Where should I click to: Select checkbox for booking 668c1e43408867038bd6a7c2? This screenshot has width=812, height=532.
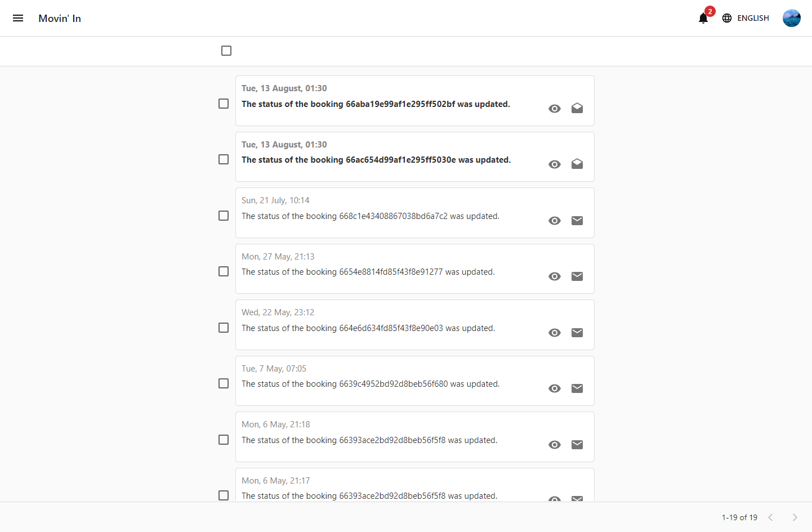224,216
